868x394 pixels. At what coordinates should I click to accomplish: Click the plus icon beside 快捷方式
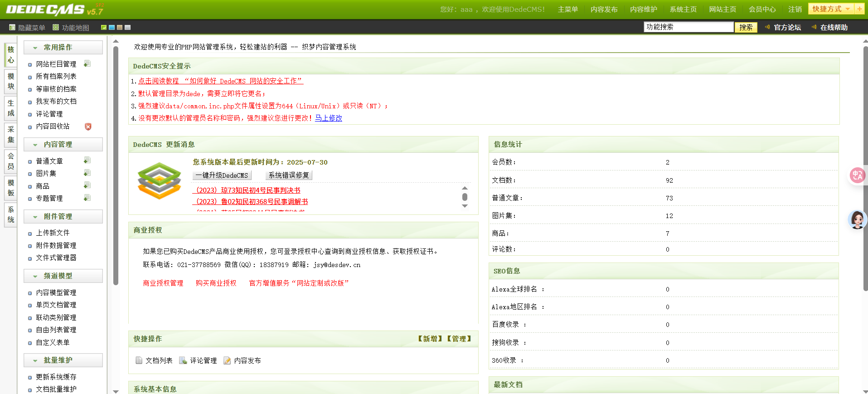point(859,9)
